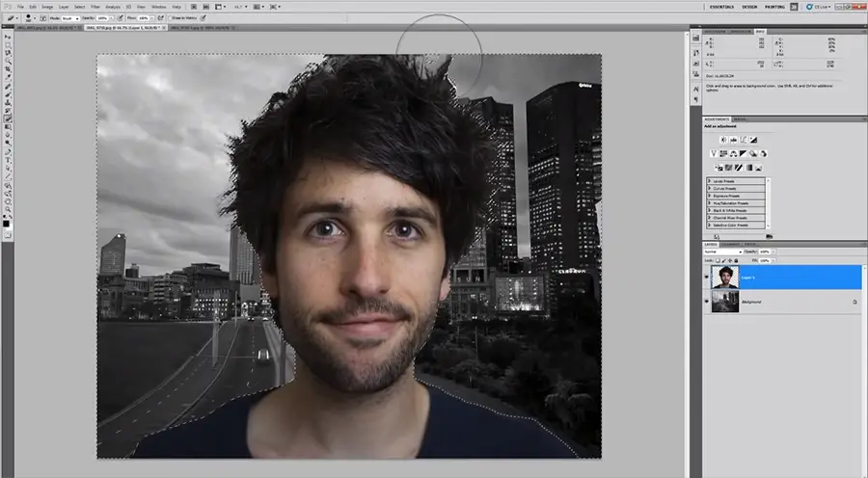Select the Zoom tool
868x478 pixels.
tap(8, 210)
